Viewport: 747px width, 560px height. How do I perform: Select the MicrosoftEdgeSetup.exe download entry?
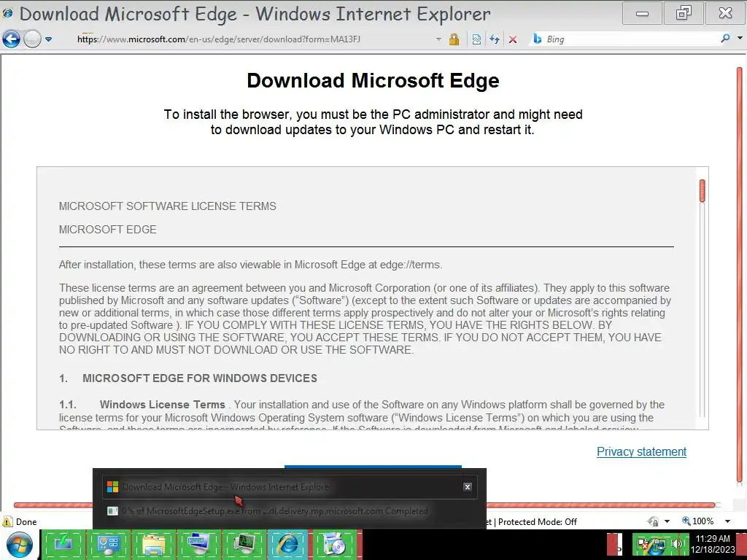click(x=290, y=511)
